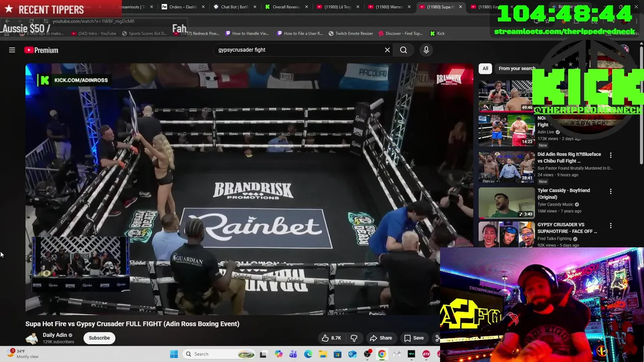Open the 14:22 Adin Live video thumbnail
Image resolution: width=644 pixels, height=362 pixels.
pos(507,131)
